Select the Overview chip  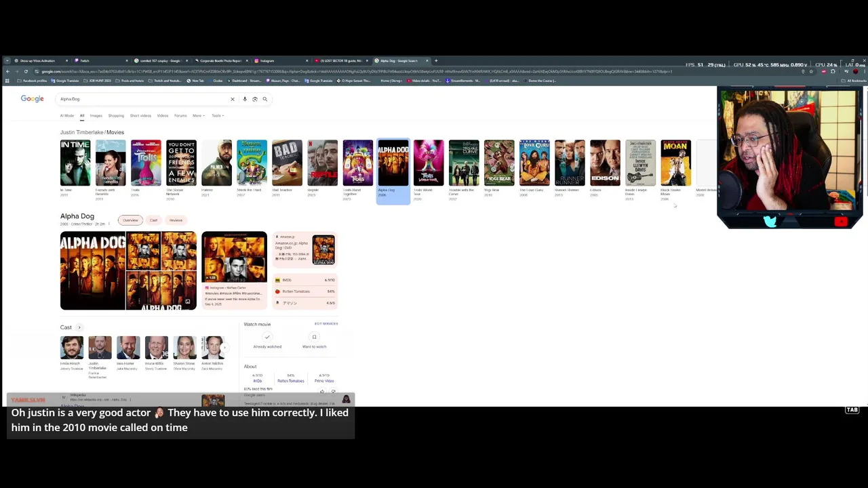point(130,220)
